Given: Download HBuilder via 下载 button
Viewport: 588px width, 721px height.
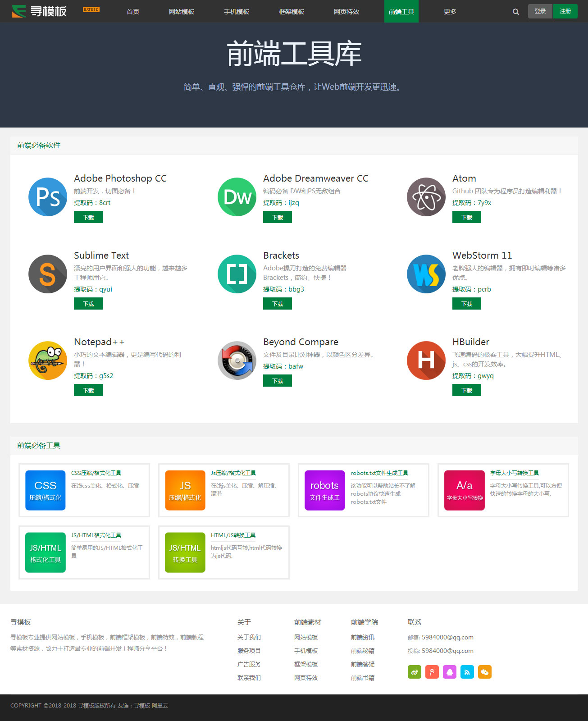Looking at the screenshot, I should tap(467, 390).
